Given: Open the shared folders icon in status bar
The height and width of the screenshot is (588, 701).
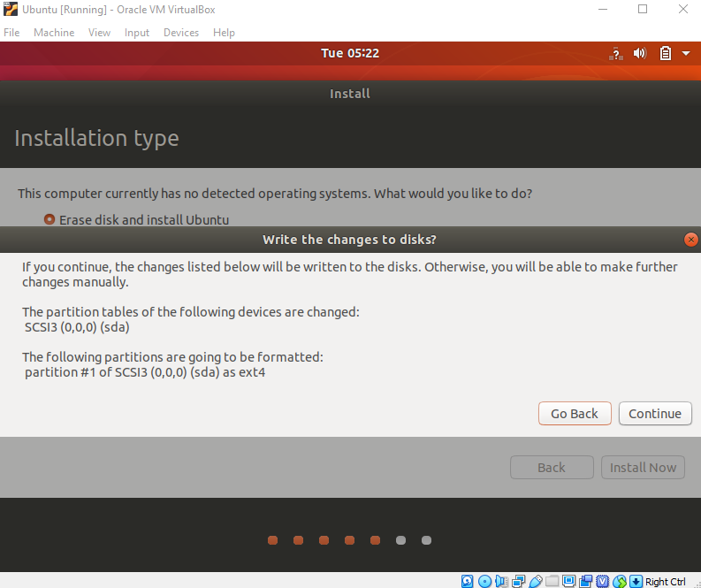Looking at the screenshot, I should pyautogui.click(x=552, y=581).
